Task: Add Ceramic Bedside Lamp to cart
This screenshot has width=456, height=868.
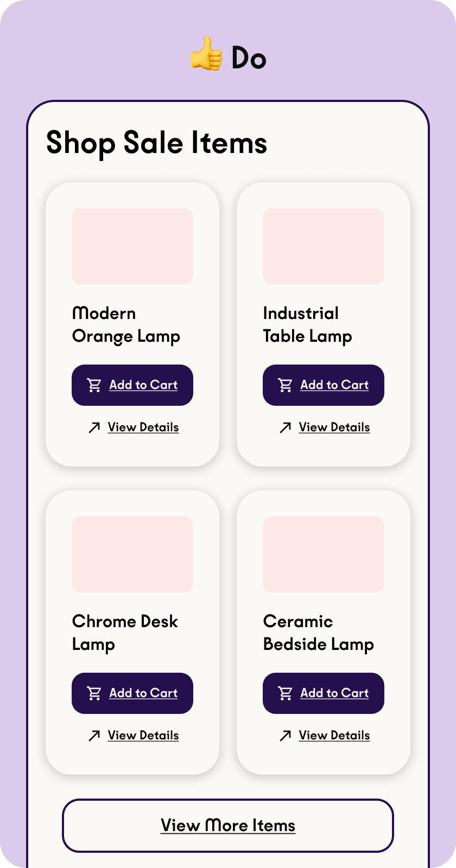Action: [x=334, y=693]
